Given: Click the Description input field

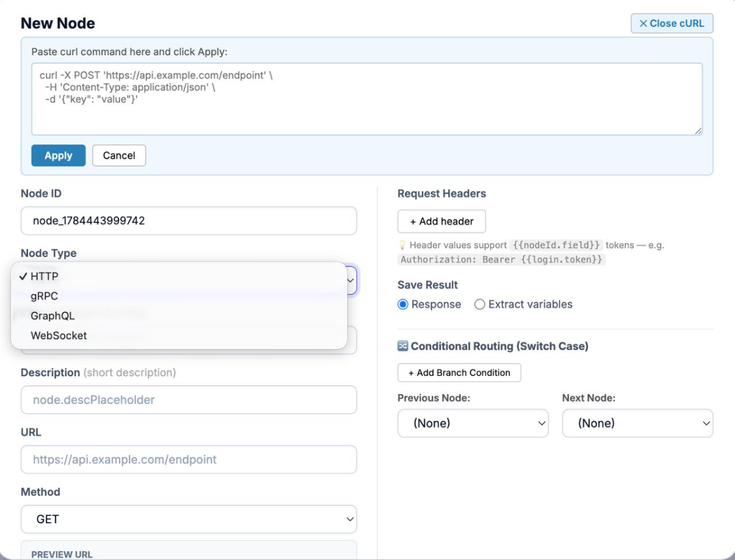Looking at the screenshot, I should [189, 399].
